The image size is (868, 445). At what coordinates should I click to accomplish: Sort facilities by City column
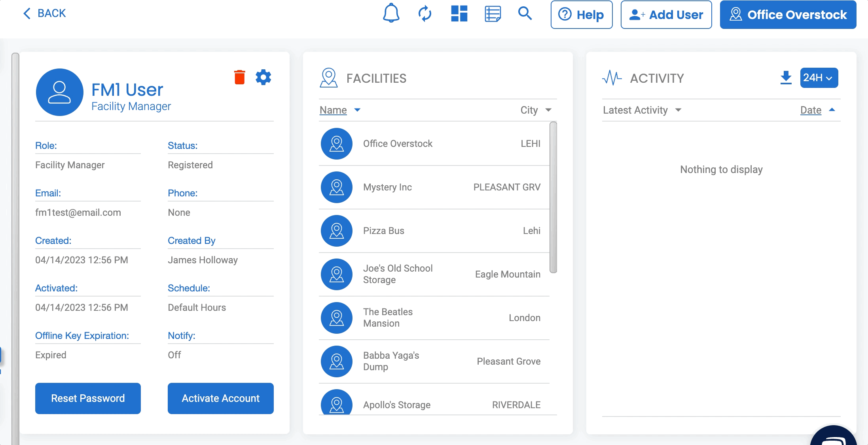(529, 110)
